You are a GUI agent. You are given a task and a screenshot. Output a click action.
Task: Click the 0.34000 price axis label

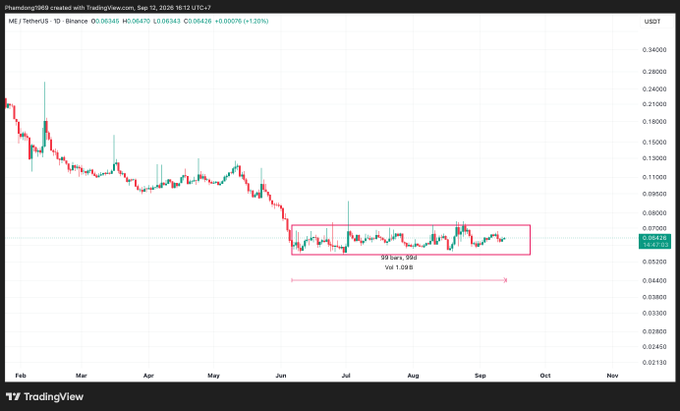coord(654,50)
